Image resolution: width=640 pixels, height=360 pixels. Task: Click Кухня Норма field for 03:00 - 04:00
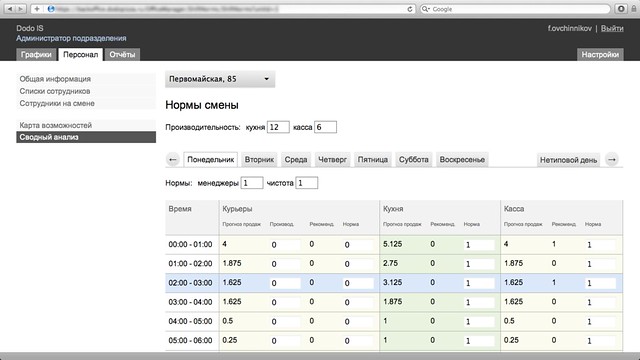(x=479, y=302)
